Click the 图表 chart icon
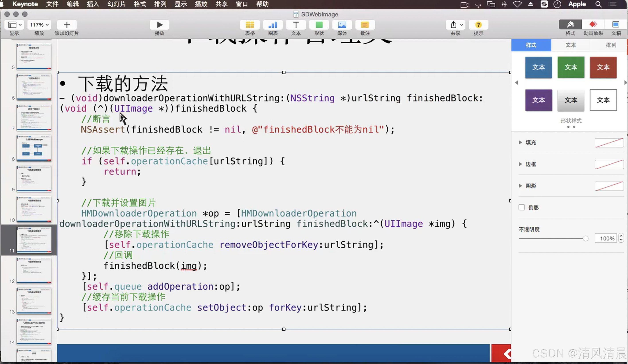628x364 pixels. [273, 25]
